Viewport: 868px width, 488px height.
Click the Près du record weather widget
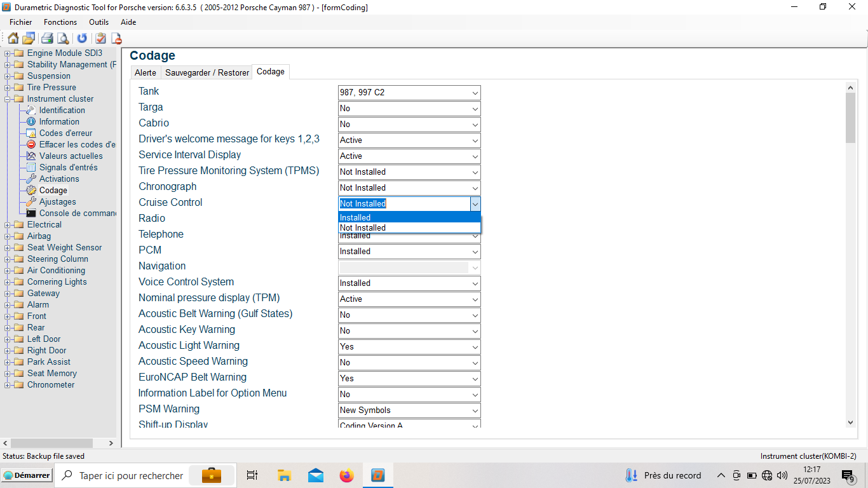663,475
